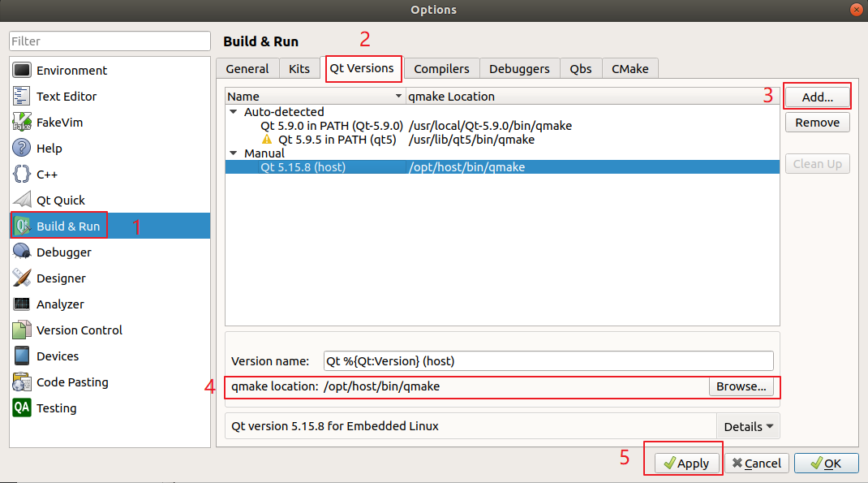Switch to the Compilers tab
The image size is (868, 483).
coord(442,69)
